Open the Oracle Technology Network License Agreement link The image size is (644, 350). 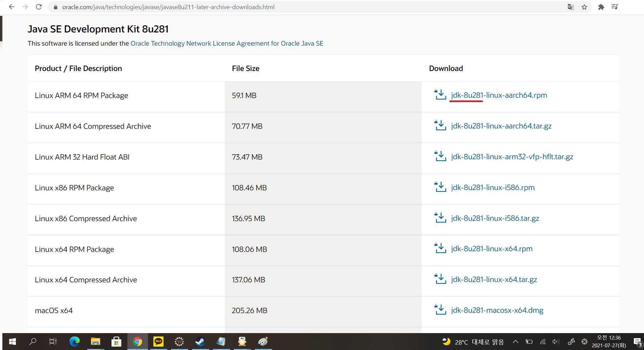(227, 43)
